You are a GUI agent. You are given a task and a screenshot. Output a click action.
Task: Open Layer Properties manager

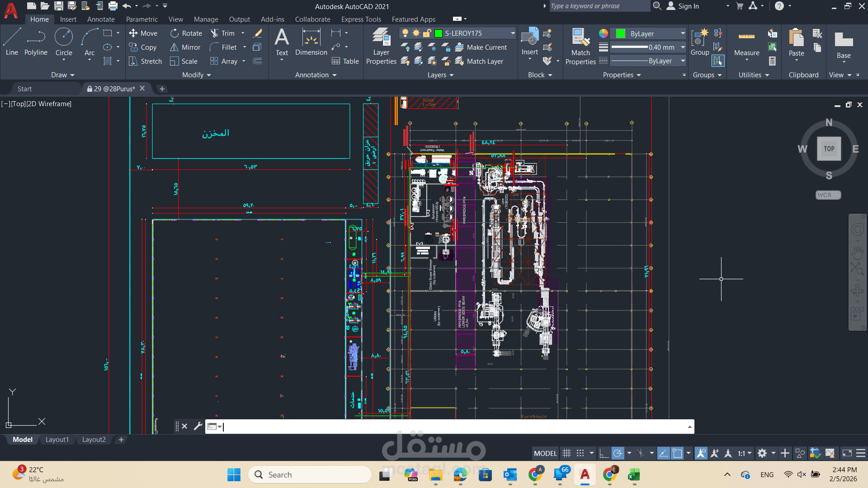coord(381,46)
